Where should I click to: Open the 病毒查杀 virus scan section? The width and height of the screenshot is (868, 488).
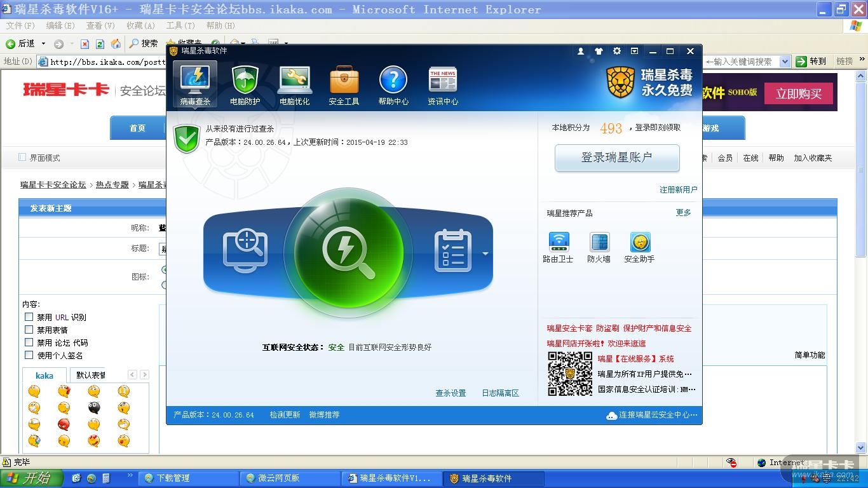click(x=195, y=83)
